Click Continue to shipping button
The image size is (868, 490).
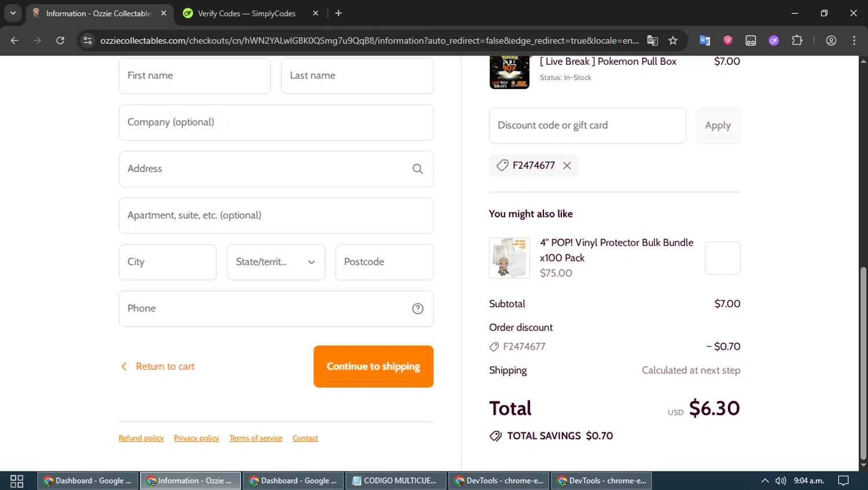(x=373, y=367)
